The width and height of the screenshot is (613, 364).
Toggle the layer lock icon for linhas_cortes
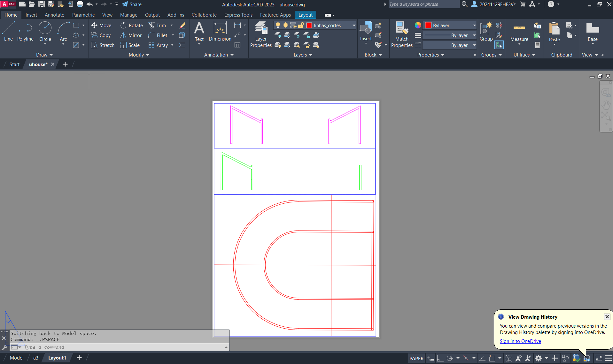point(301,26)
